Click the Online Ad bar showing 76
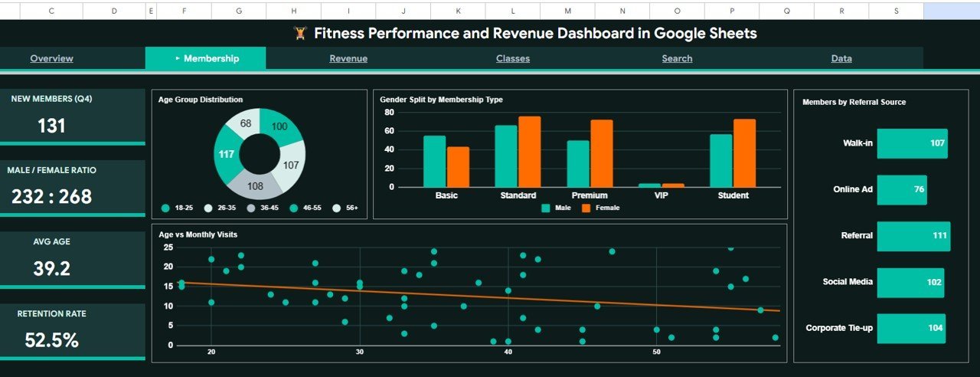Image resolution: width=980 pixels, height=377 pixels. pos(901,189)
